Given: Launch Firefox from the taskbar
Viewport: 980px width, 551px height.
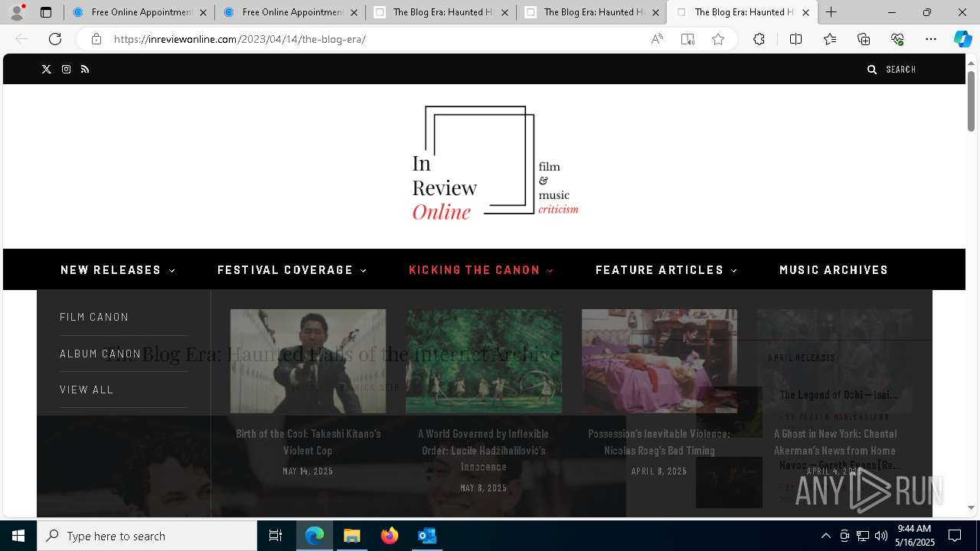Looking at the screenshot, I should [x=389, y=536].
